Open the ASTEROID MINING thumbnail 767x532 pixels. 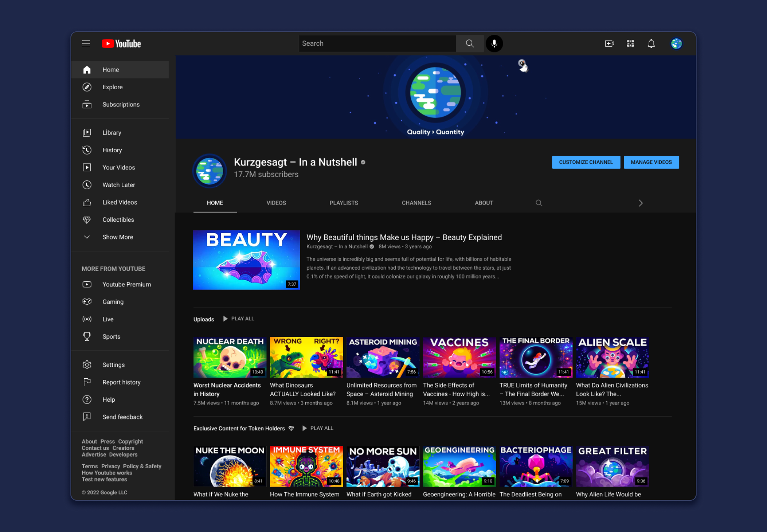[383, 357]
